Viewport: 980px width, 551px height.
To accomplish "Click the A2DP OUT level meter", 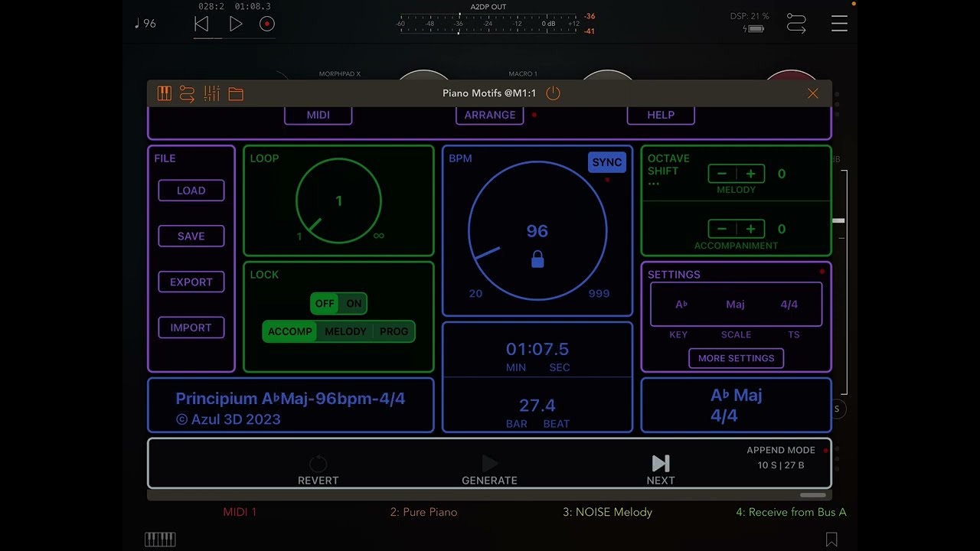I will click(489, 24).
